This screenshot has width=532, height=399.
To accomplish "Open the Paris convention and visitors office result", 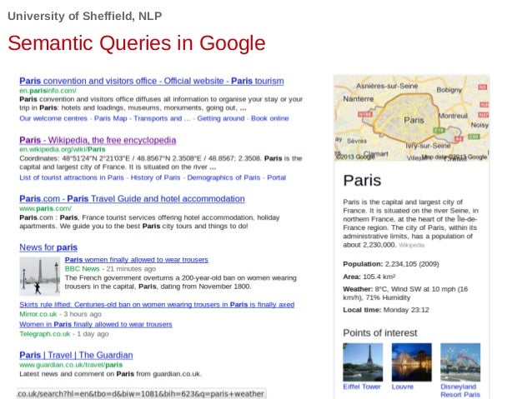I will (151, 81).
